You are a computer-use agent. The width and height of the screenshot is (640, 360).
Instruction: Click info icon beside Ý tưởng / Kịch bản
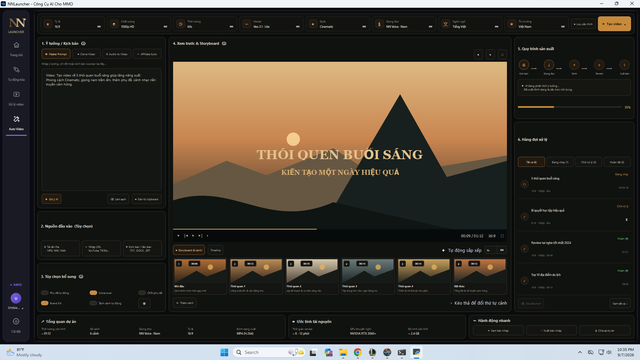83,43
